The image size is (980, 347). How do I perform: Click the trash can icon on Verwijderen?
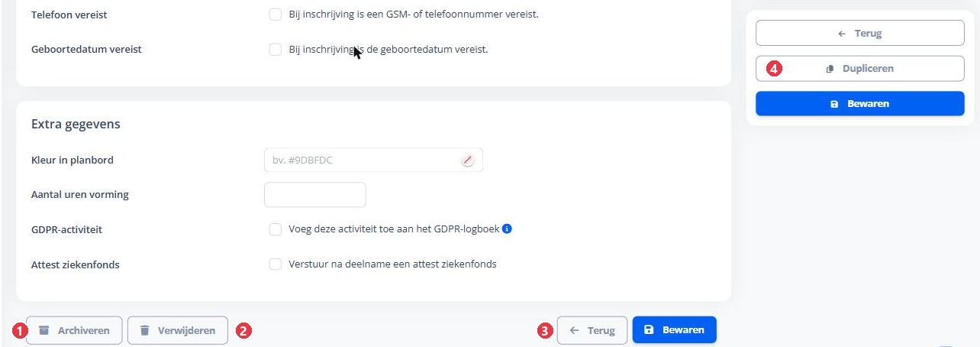(x=144, y=331)
